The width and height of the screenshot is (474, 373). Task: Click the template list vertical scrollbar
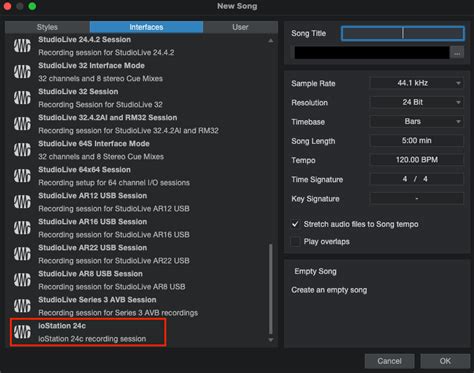coord(271,289)
